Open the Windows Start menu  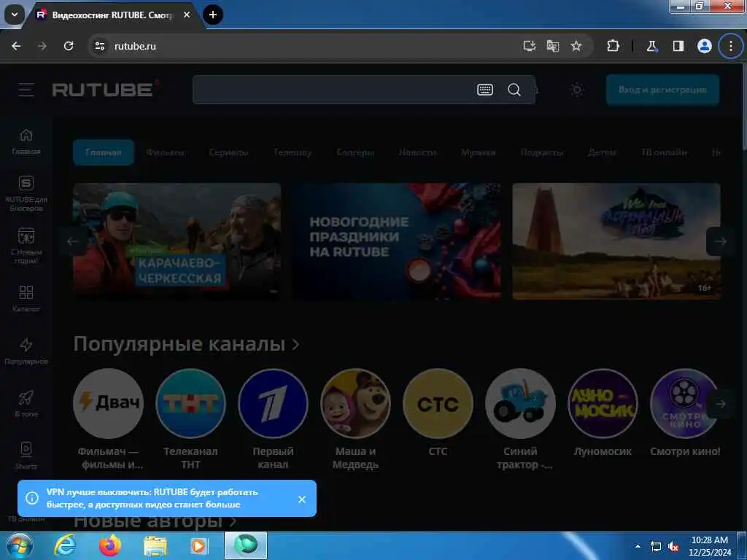[19, 545]
